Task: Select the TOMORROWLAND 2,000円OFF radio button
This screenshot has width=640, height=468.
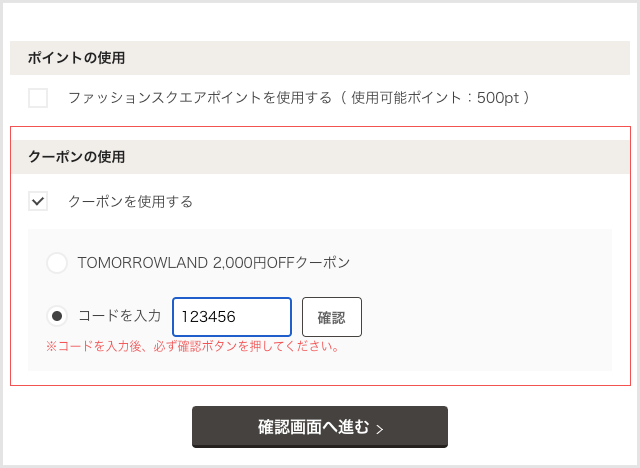Action: tap(57, 263)
